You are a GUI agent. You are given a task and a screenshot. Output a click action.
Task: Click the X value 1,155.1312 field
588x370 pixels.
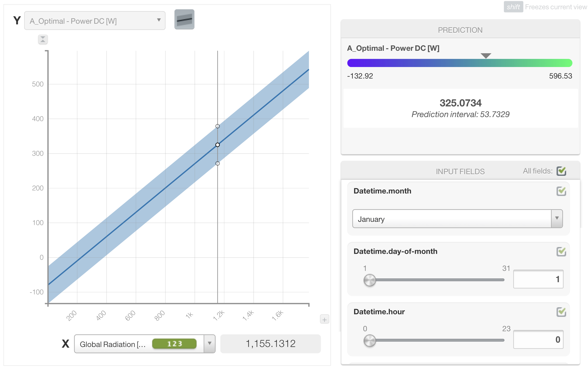pos(270,344)
